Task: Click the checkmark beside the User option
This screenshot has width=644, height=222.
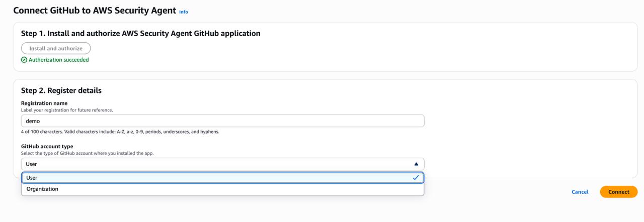Action: [416, 178]
